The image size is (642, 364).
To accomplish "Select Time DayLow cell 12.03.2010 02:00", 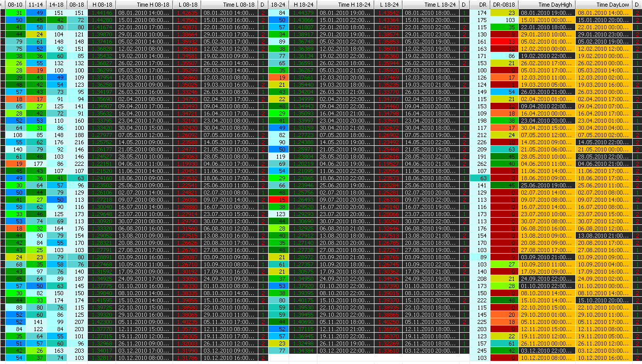I will (605, 77).
